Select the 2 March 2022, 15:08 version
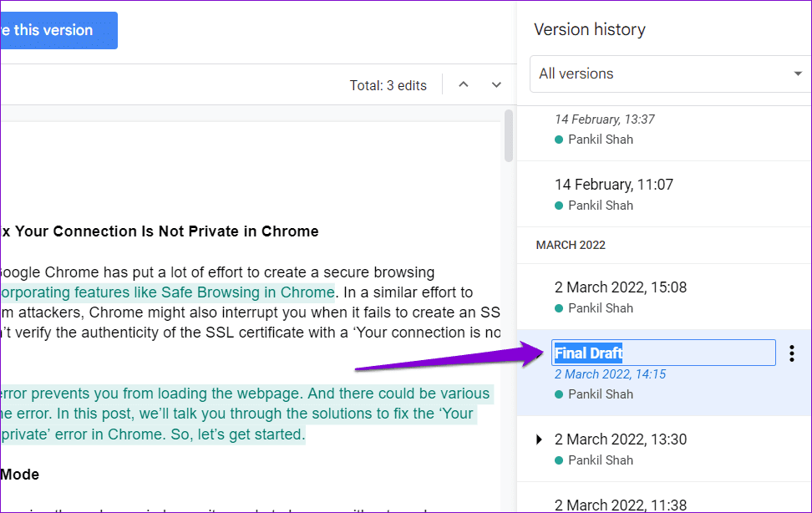 pos(664,297)
